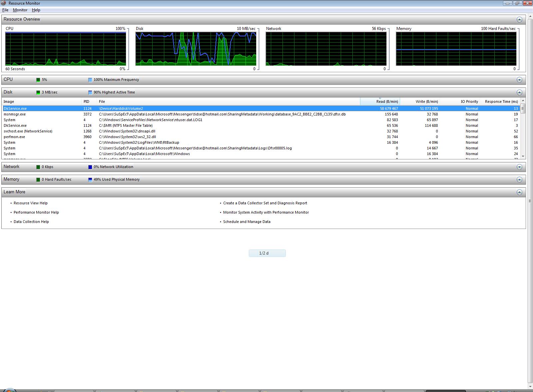This screenshot has height=392, width=533.
Task: Click the 1/2 d button
Action: [x=267, y=253]
